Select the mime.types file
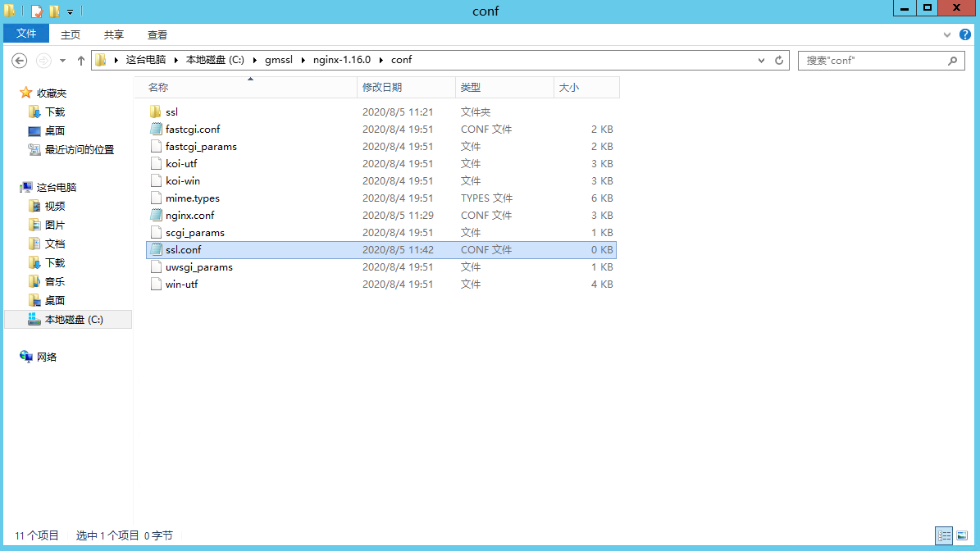The height and width of the screenshot is (551, 980). tap(192, 198)
